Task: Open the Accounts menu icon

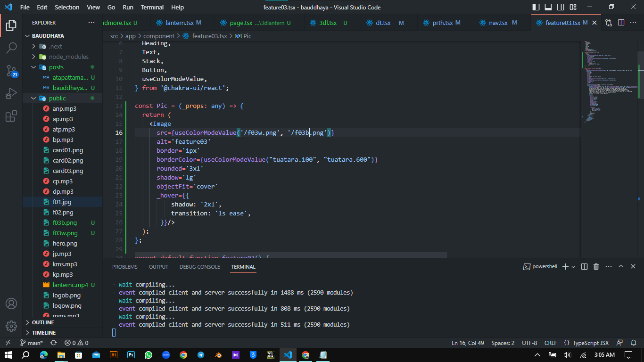Action: tap(11, 304)
